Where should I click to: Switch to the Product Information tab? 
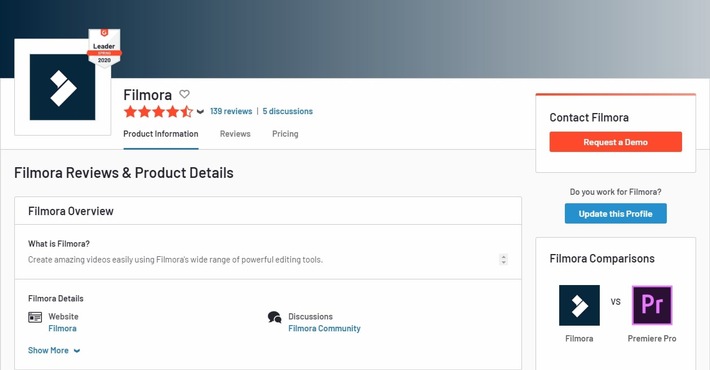pos(161,134)
